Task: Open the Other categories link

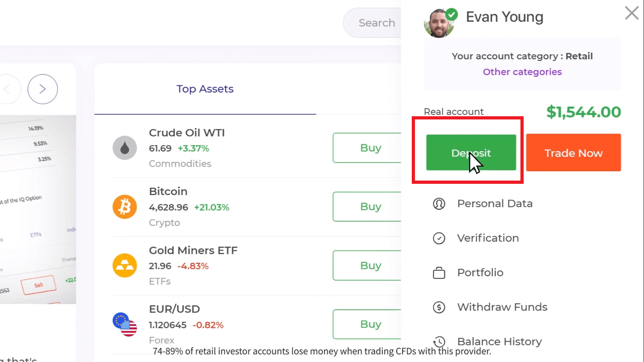Action: pos(522,72)
